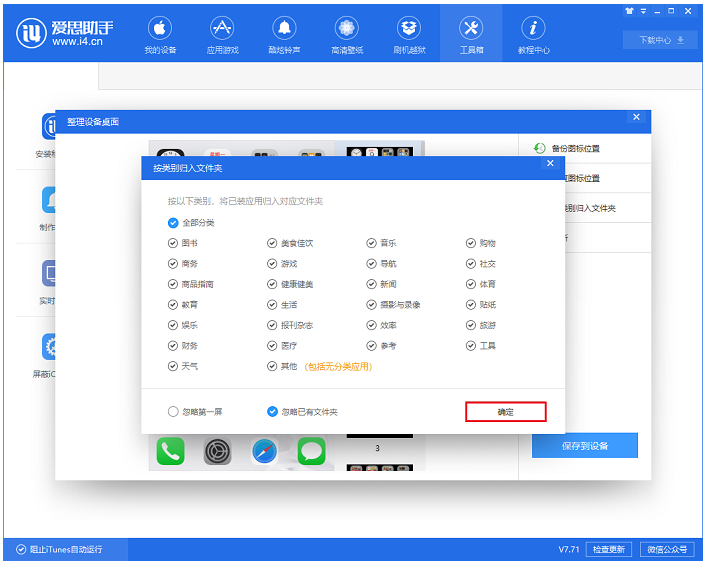The height and width of the screenshot is (568, 706).
Task: Toggle the 全部分类 checkbox
Action: (x=173, y=223)
